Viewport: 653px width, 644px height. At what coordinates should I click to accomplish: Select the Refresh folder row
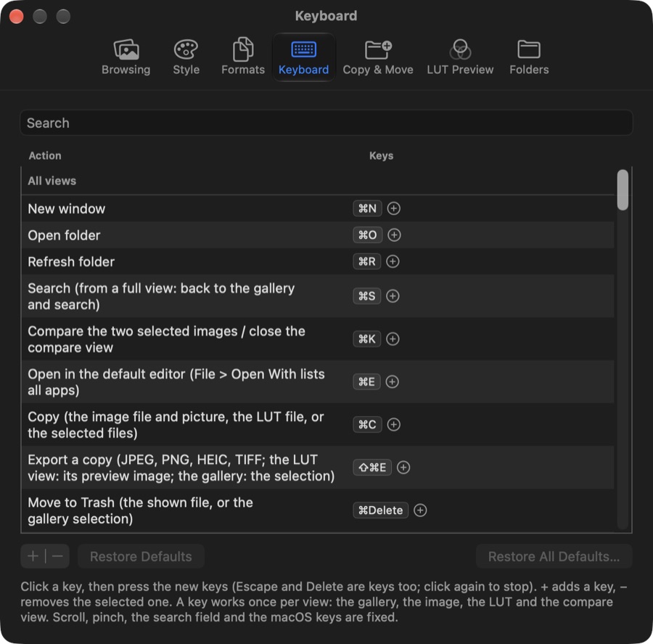318,261
